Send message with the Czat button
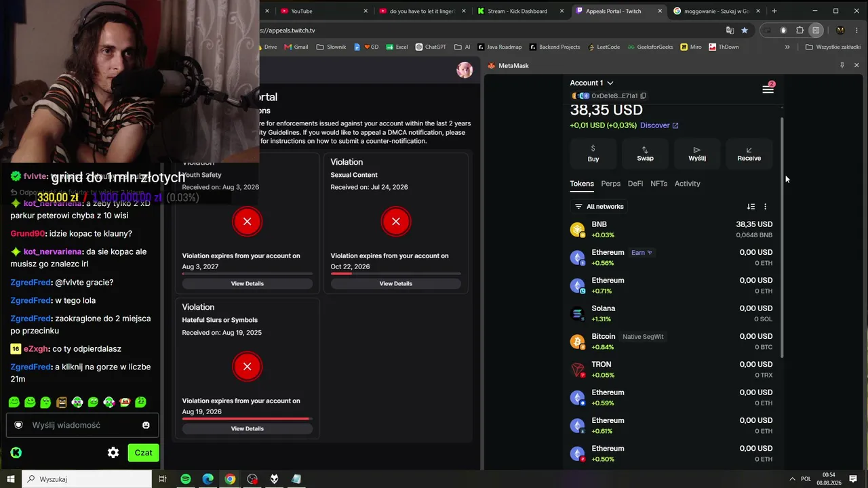 143,453
